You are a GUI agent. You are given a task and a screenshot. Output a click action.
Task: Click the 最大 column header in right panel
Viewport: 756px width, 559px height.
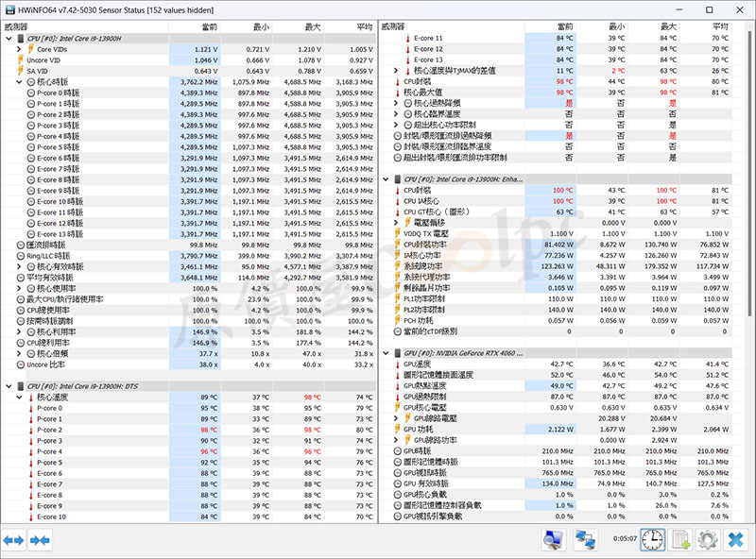click(x=667, y=27)
